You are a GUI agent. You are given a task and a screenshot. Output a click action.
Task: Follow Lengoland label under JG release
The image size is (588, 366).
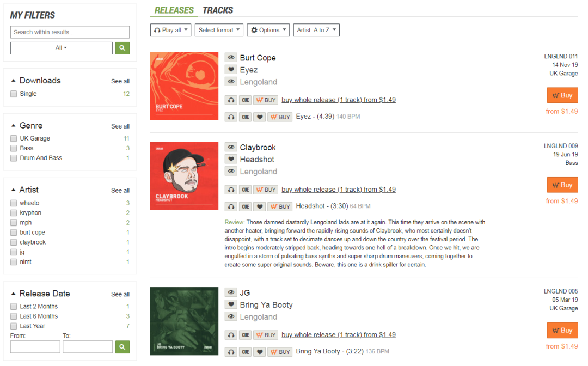pyautogui.click(x=231, y=316)
